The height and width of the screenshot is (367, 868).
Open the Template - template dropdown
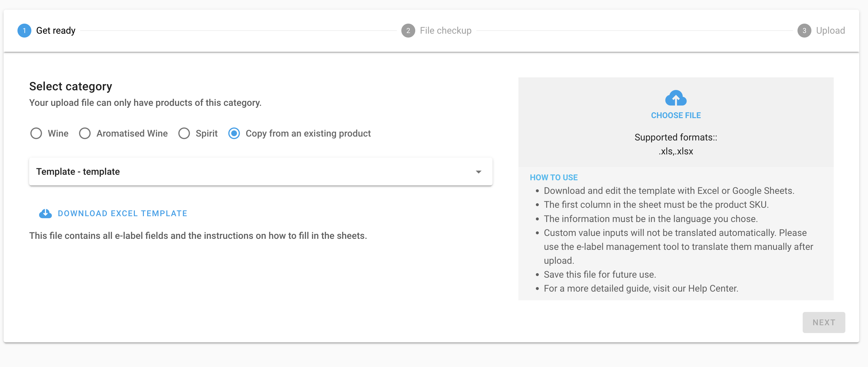click(260, 172)
